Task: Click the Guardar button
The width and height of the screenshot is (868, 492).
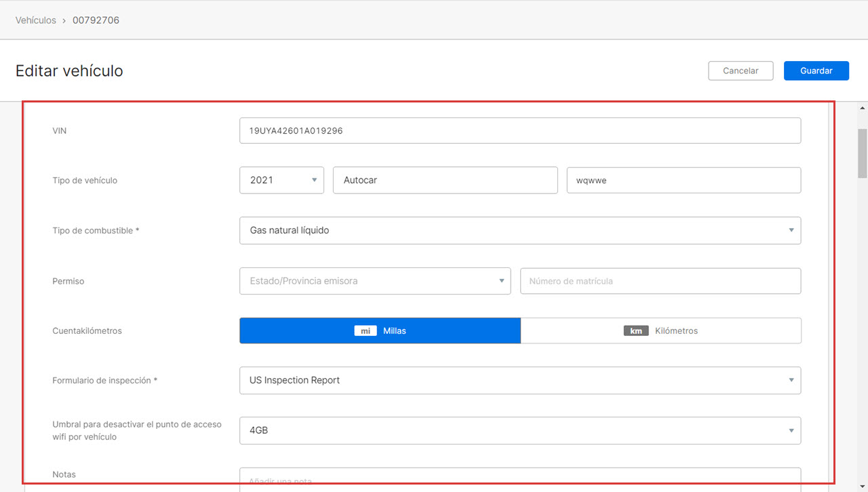Action: click(x=816, y=71)
